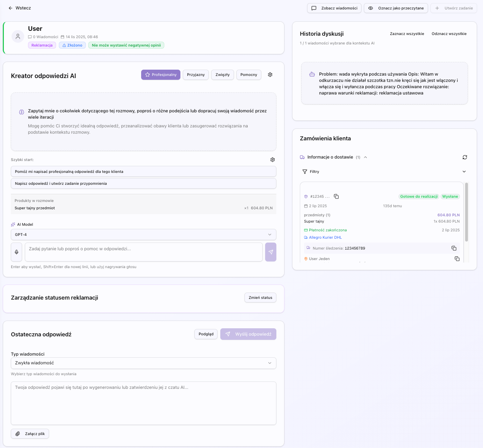
Task: Click Zaznacz wszystkie in discussion history
Action: [x=407, y=34]
